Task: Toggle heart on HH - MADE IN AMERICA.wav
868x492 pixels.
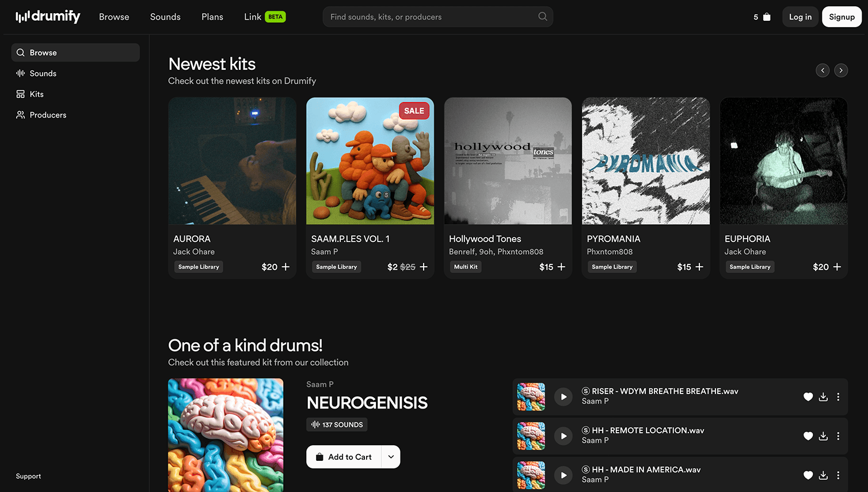Action: (x=808, y=475)
